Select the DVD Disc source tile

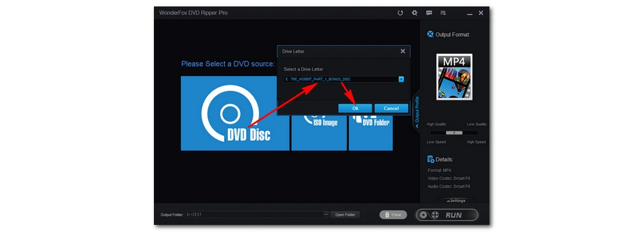coord(235,113)
